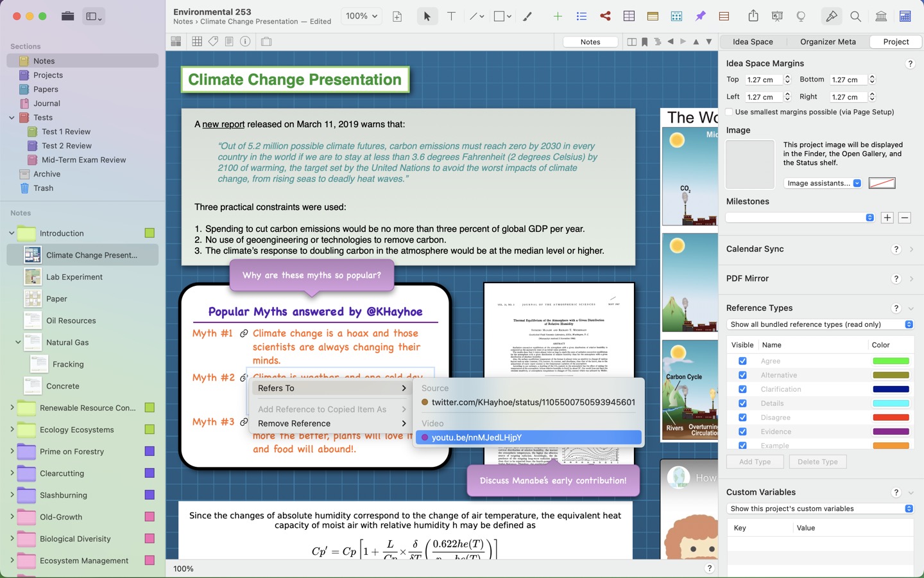Select Lab Experiment note in sidebar
This screenshot has height=578, width=924.
tap(74, 277)
